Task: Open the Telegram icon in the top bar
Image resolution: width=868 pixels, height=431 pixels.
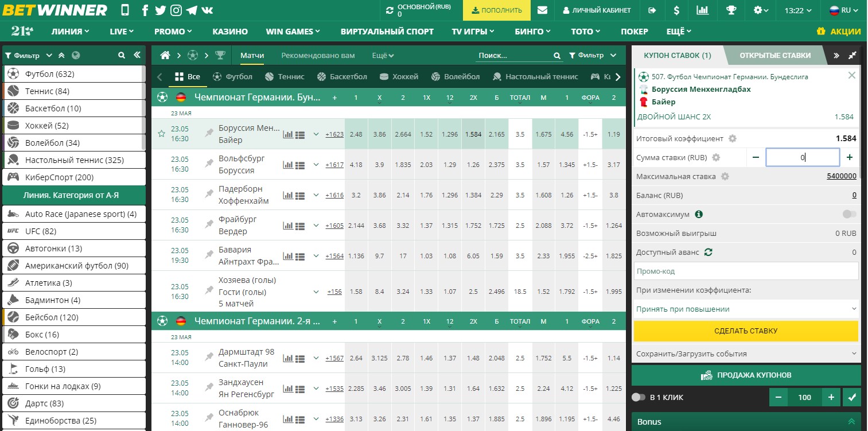Action: click(192, 10)
